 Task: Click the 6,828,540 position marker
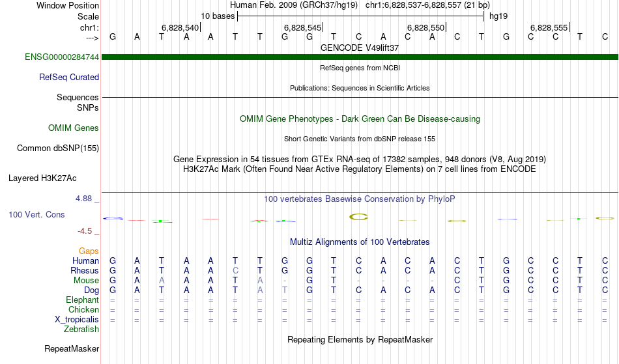pos(180,27)
